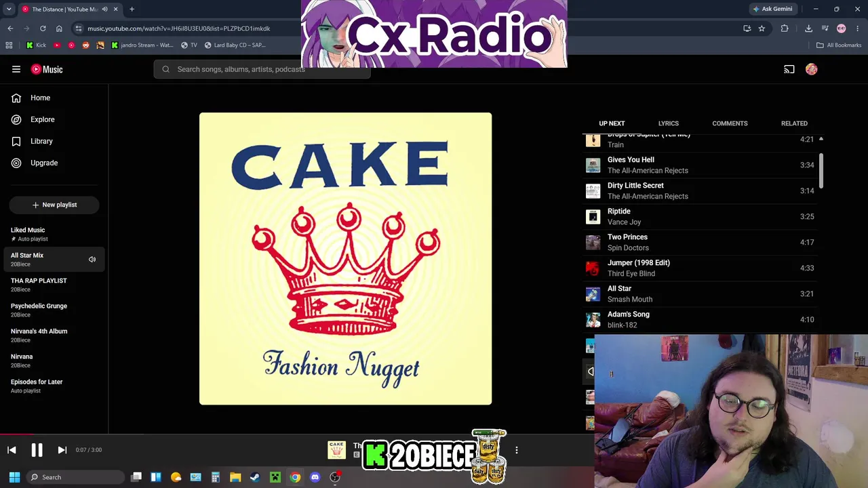
Task: Open the Chrome downloads icon
Action: coord(808,28)
